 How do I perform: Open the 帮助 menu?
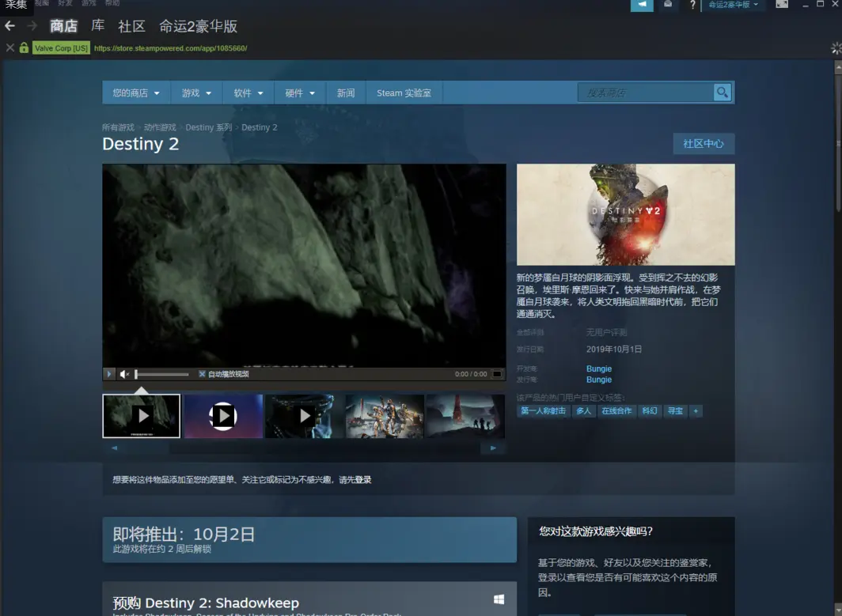pos(112,3)
